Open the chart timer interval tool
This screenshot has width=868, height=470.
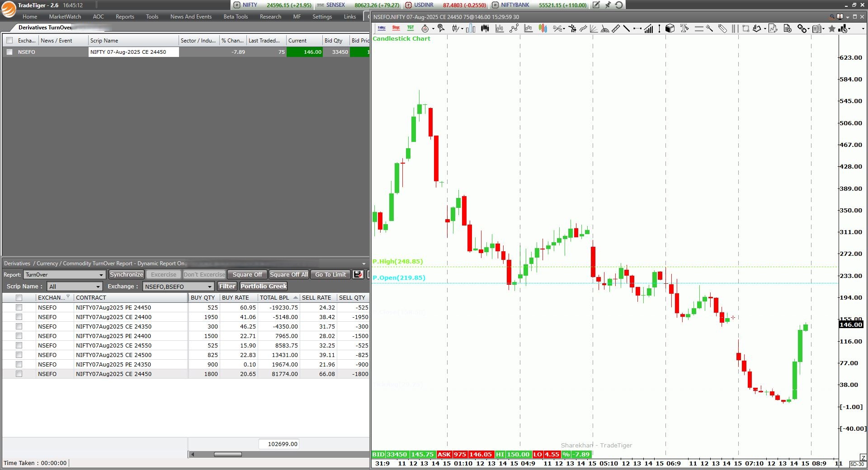[425, 28]
